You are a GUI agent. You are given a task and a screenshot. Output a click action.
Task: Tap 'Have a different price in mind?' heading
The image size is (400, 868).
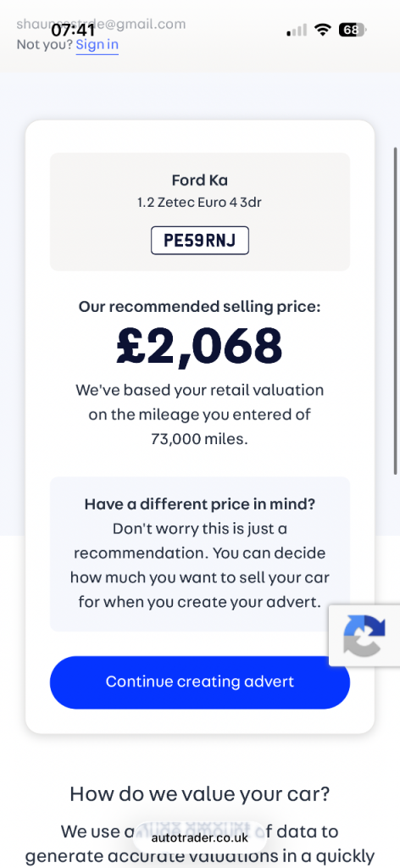[x=200, y=504]
